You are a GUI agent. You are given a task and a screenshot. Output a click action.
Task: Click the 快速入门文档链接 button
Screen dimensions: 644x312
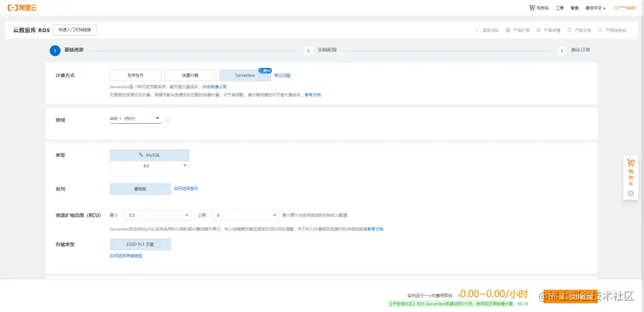[x=75, y=30]
